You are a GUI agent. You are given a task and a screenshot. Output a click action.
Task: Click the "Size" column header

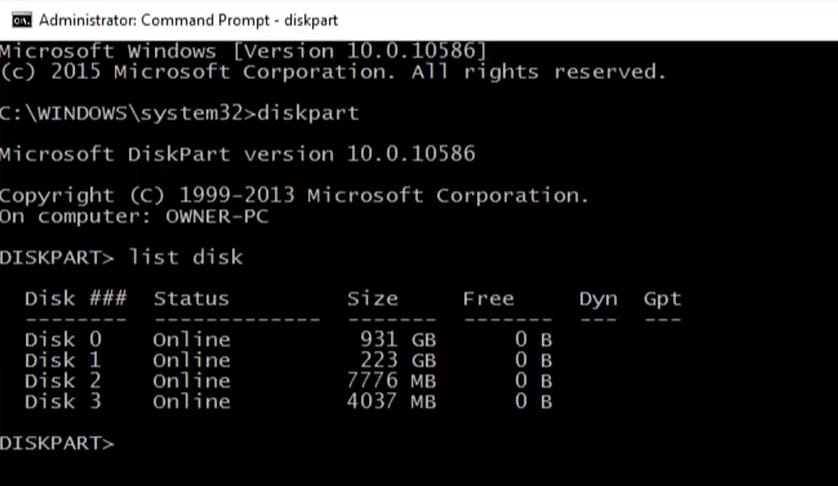coord(372,298)
